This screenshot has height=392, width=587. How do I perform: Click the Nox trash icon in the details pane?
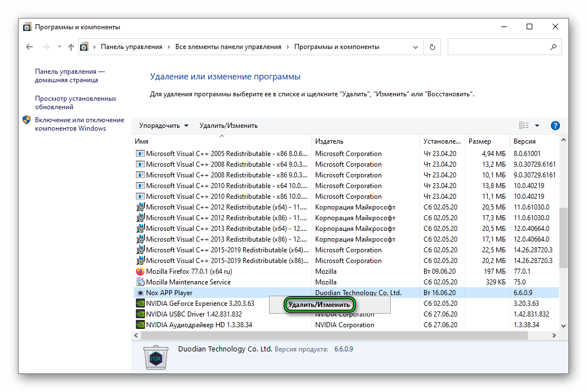coord(156,357)
